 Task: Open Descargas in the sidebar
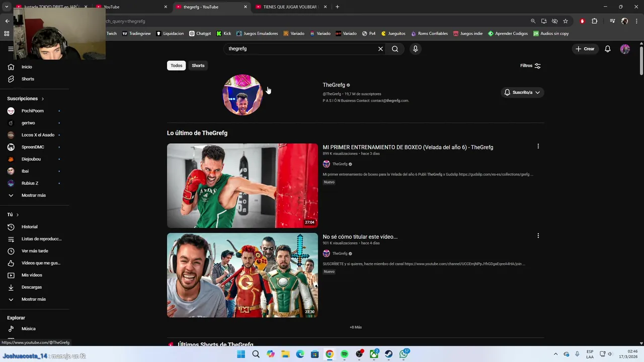pos(32,287)
